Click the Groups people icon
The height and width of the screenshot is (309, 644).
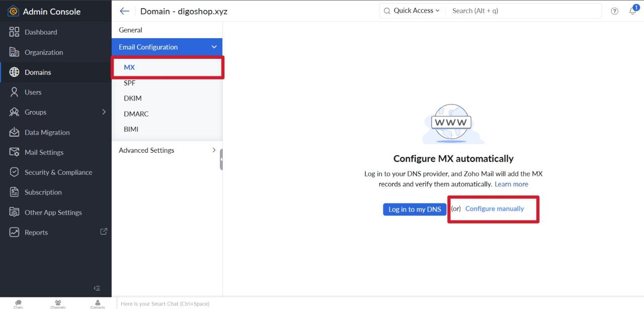(x=14, y=112)
